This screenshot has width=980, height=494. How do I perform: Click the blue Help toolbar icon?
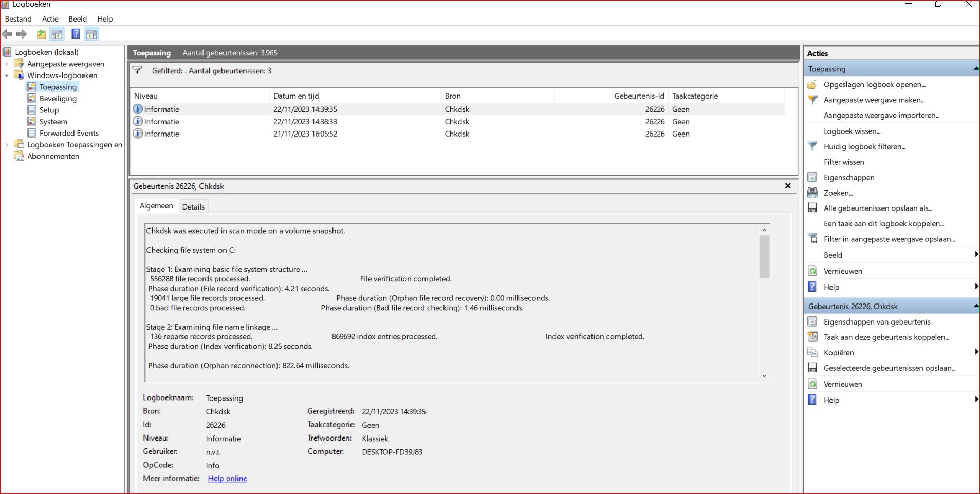coord(76,34)
